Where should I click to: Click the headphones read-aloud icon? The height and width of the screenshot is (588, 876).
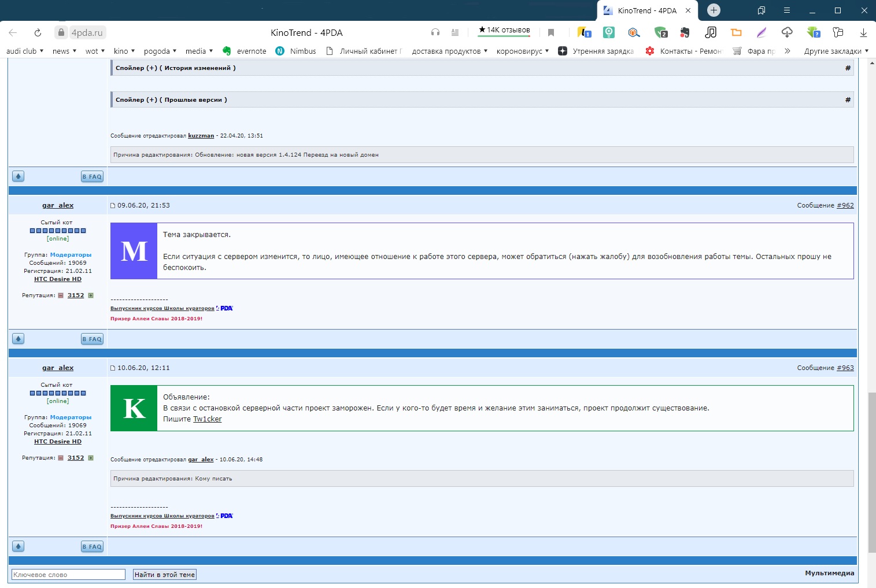[x=435, y=32]
